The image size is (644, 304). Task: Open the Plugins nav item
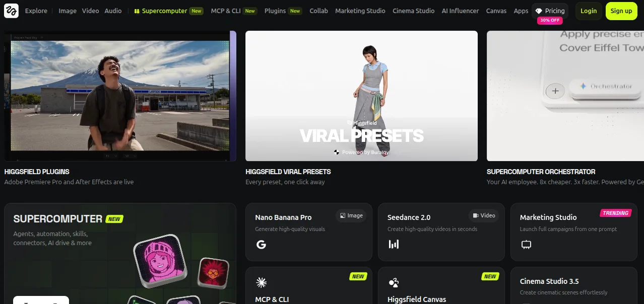[x=283, y=11]
